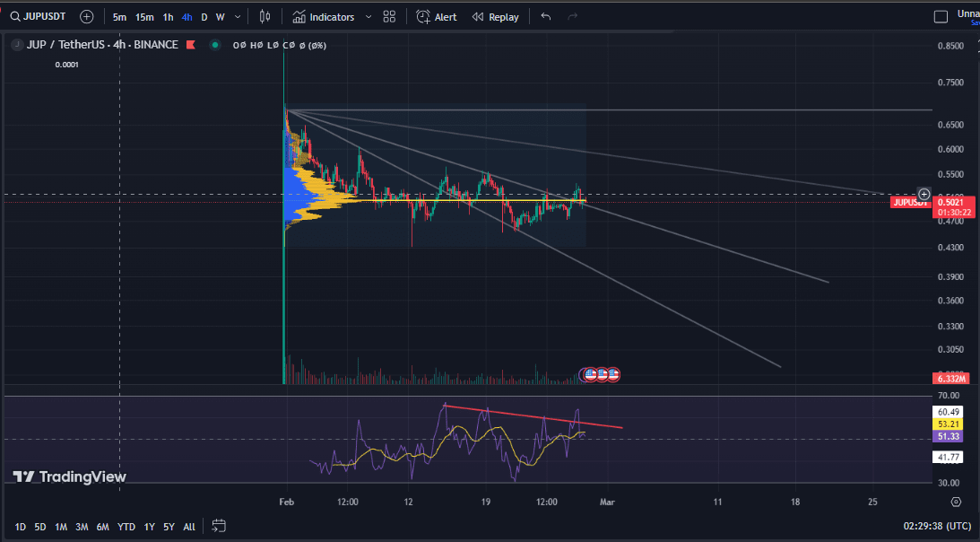Switch to the 1h timeframe
The width and height of the screenshot is (980, 542).
coord(167,15)
